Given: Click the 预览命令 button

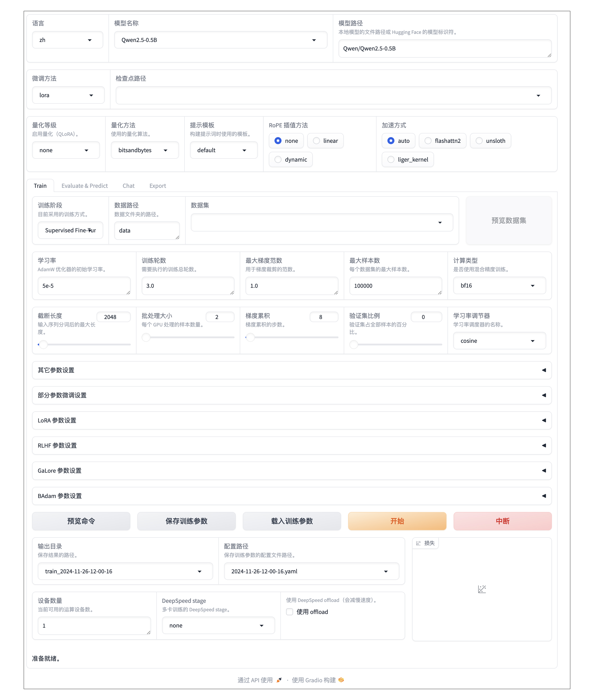Looking at the screenshot, I should 81,521.
